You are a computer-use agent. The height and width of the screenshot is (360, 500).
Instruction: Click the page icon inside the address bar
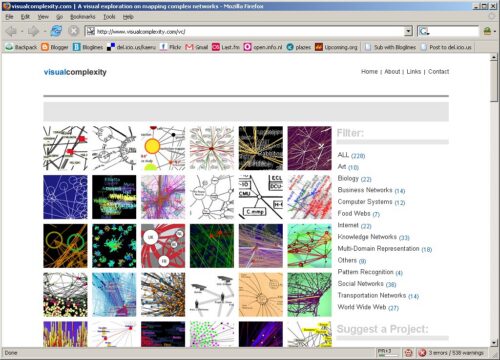pos(90,31)
